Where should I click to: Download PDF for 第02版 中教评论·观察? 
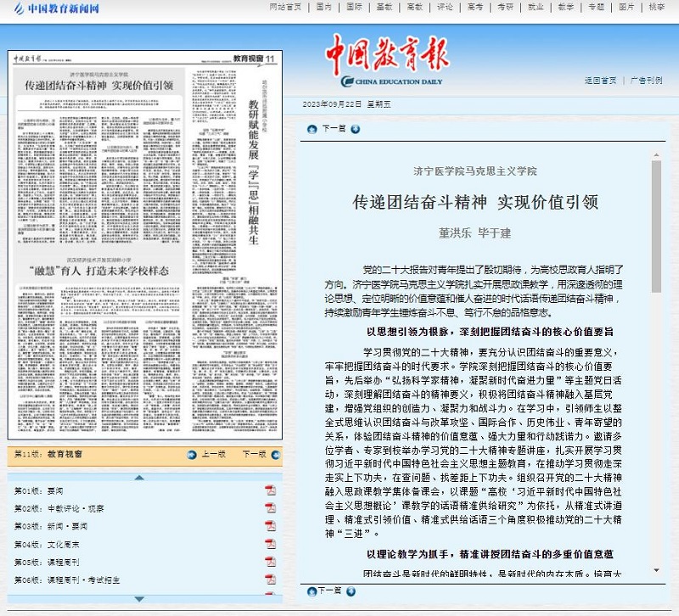pyautogui.click(x=270, y=508)
